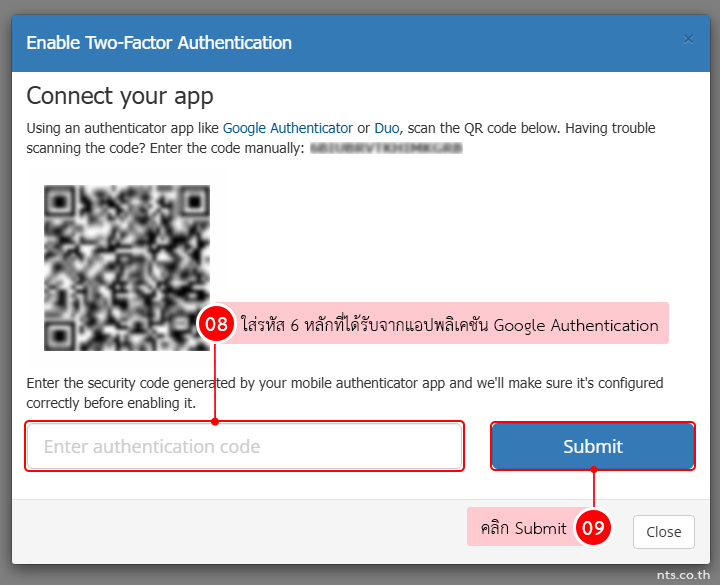Click the nts.co.th watermark
Screen dimensions: 720x585
tap(683, 575)
